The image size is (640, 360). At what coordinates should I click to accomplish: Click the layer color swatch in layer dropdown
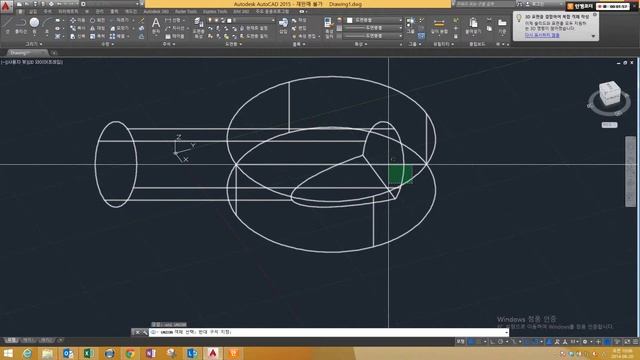[229, 20]
